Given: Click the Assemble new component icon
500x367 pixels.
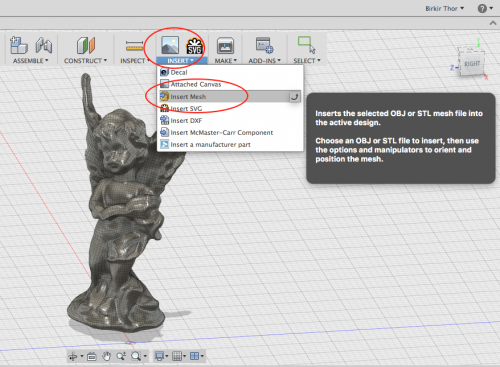Looking at the screenshot, I should pyautogui.click(x=18, y=45).
